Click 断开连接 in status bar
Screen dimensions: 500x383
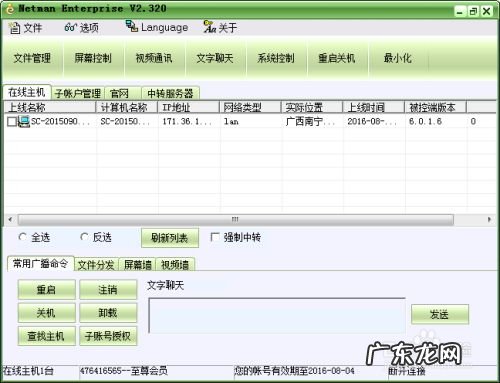tap(407, 371)
